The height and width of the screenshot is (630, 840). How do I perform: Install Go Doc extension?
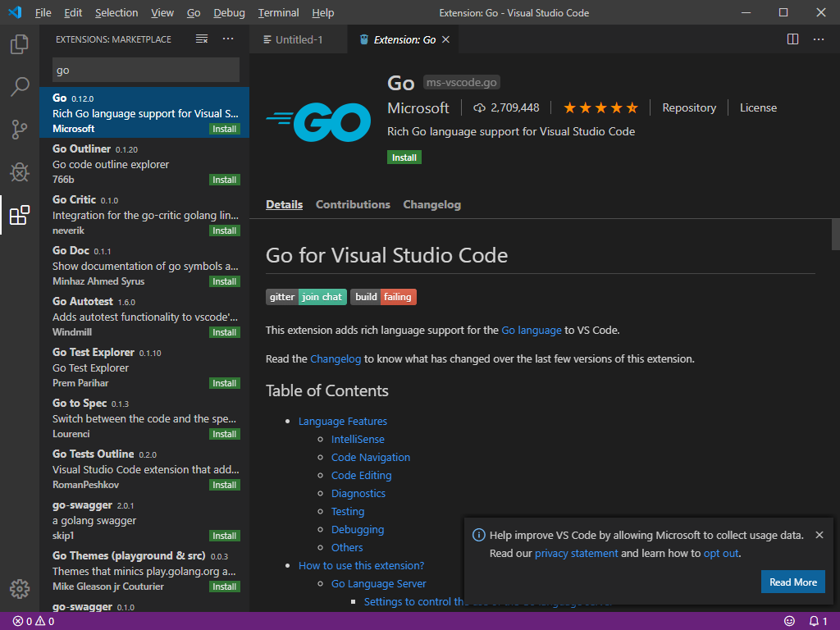point(225,282)
